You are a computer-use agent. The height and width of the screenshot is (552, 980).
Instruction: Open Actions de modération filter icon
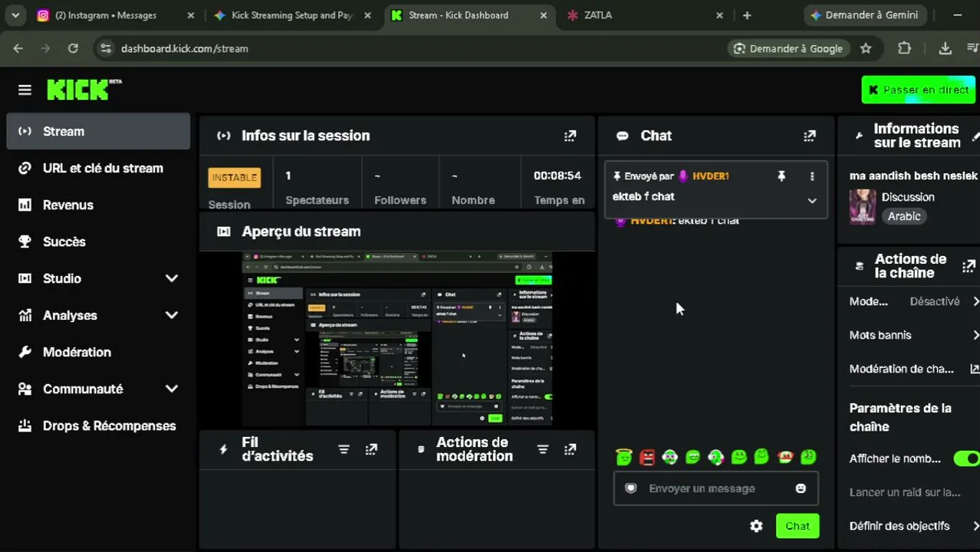(543, 449)
